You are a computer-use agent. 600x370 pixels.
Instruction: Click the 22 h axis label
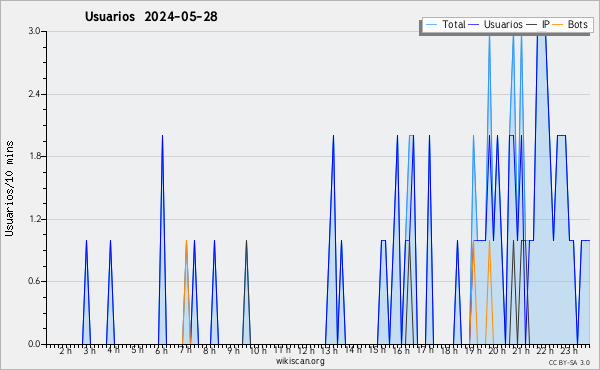point(545,351)
